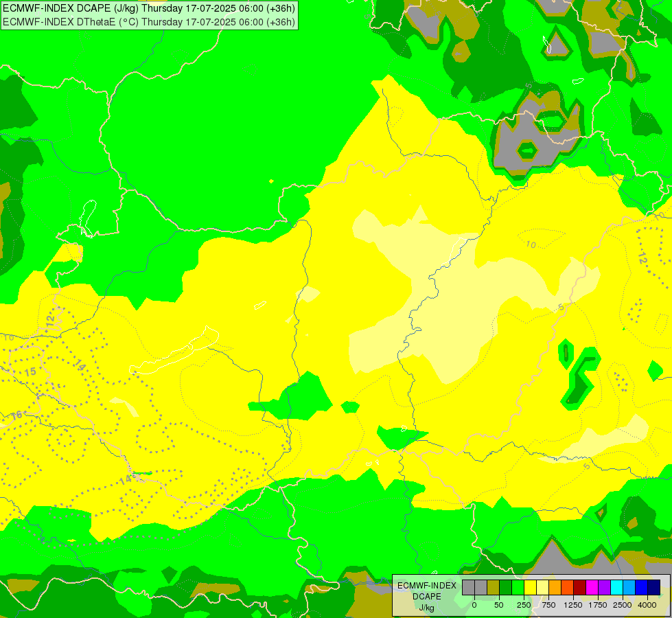
Task: Click the cyan legend swatch
Action: (616, 588)
